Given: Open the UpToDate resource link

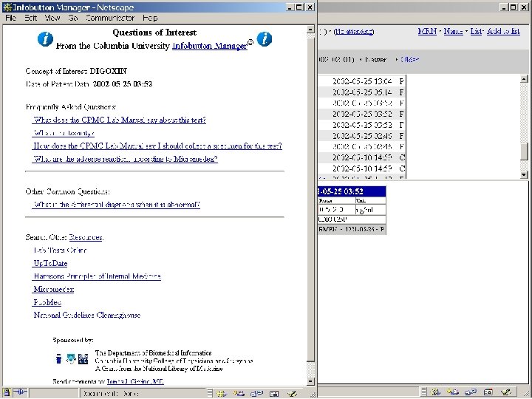Looking at the screenshot, I should click(50, 263).
